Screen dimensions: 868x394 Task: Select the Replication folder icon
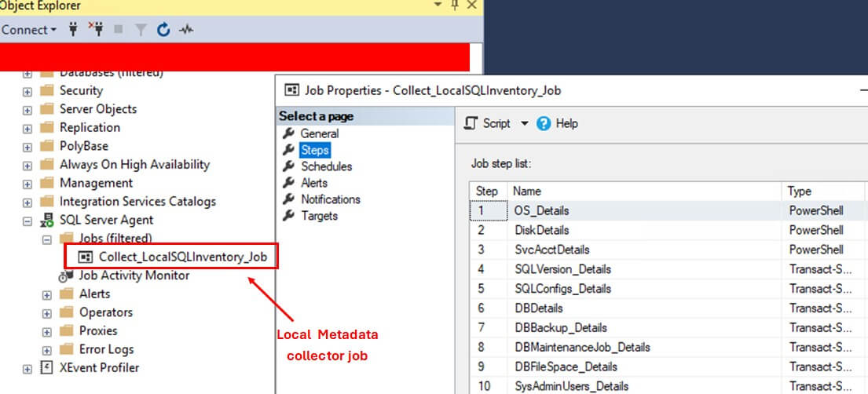point(47,127)
